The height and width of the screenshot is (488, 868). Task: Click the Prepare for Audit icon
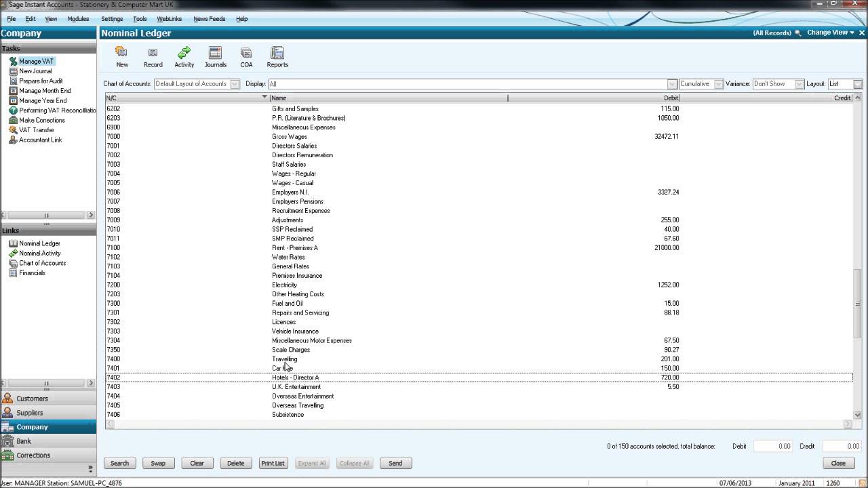tap(13, 81)
